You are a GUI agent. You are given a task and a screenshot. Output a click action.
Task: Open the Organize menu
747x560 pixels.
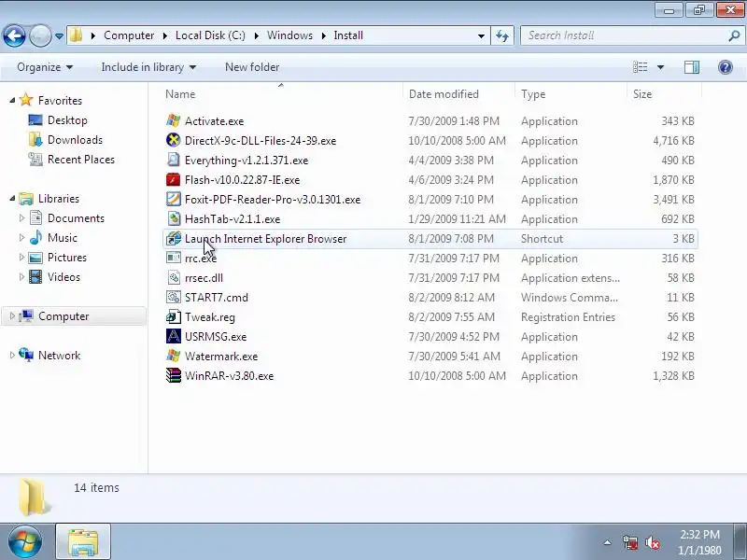pyautogui.click(x=45, y=67)
